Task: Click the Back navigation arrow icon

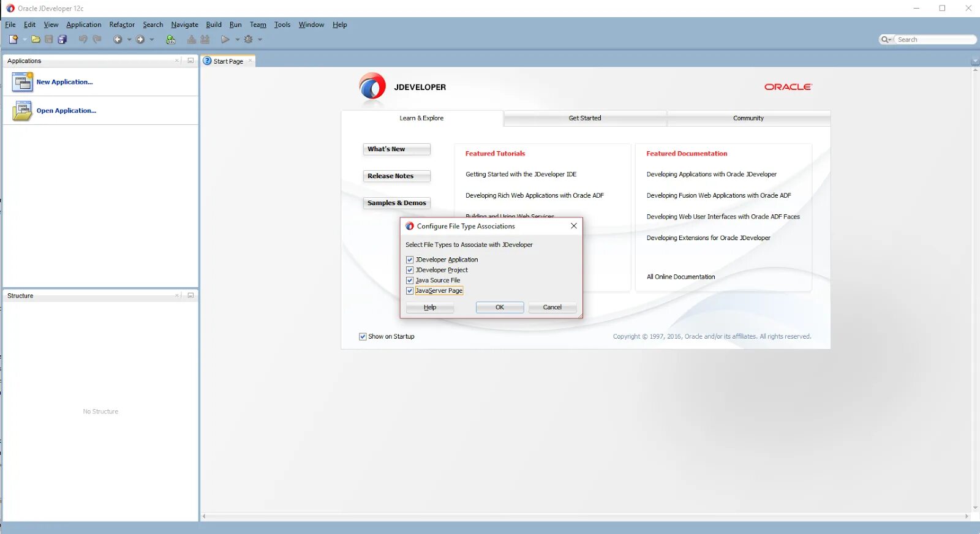Action: pyautogui.click(x=118, y=39)
